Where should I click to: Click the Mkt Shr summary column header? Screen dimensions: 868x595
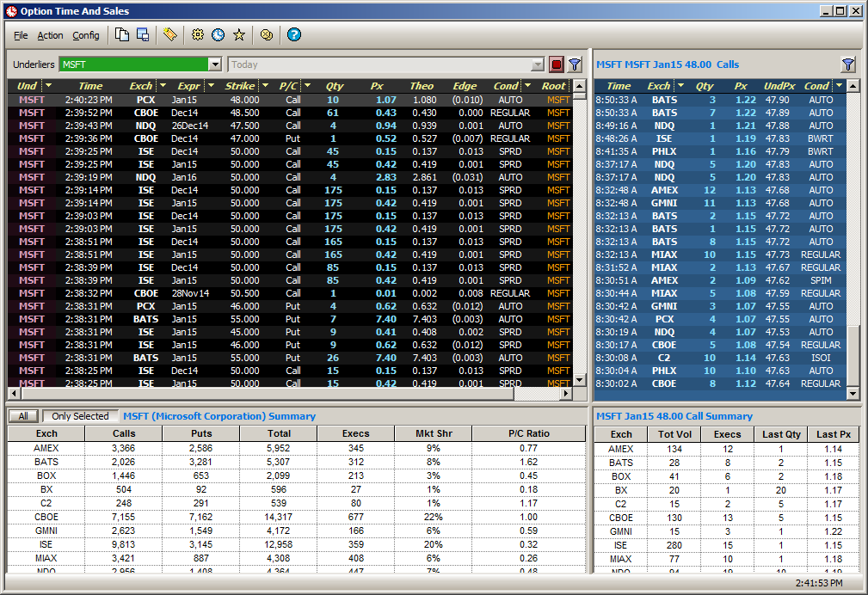434,434
